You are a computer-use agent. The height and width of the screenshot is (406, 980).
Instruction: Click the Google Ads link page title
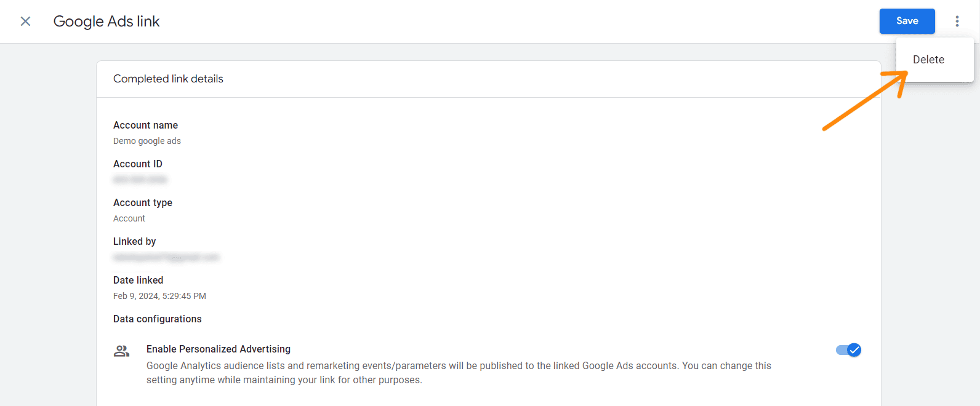coord(106,22)
